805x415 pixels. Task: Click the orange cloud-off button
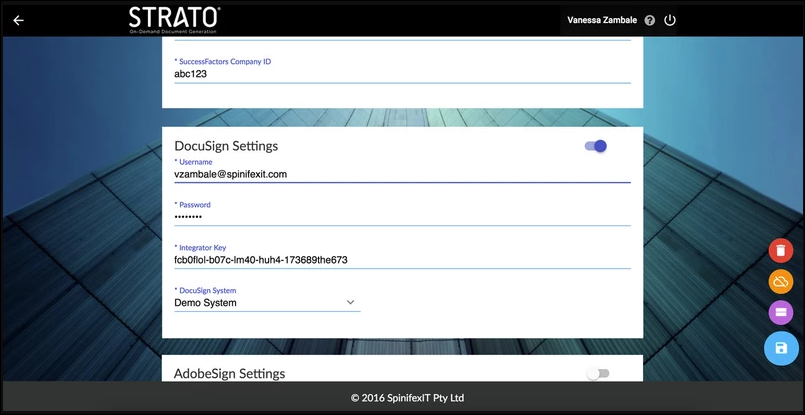[x=781, y=282]
